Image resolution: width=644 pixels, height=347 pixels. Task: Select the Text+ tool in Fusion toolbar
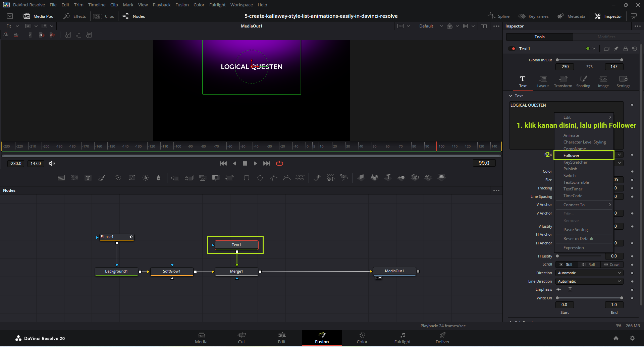[88, 178]
